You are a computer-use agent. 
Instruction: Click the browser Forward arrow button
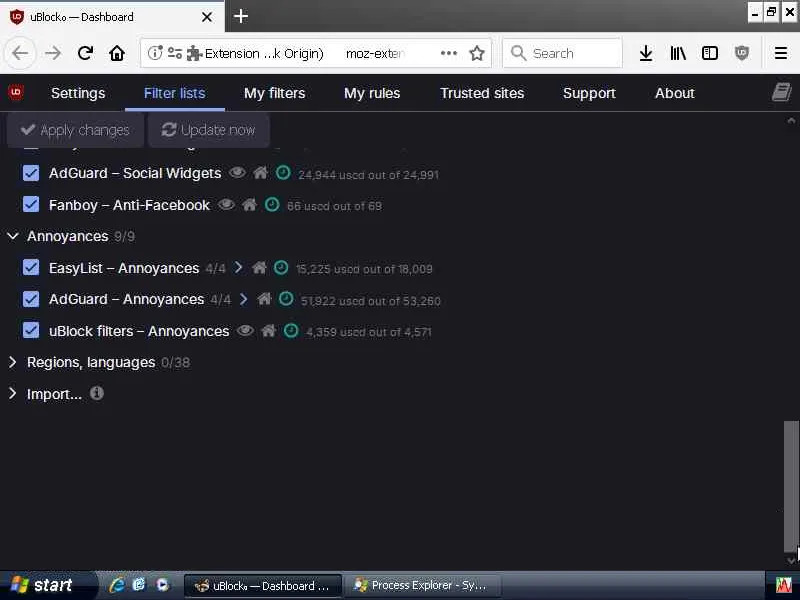[x=53, y=53]
